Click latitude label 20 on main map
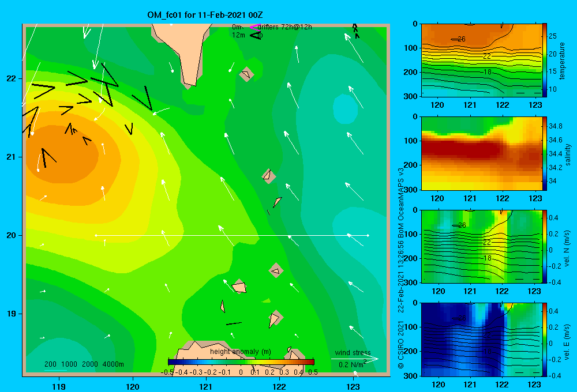Image resolution: width=577 pixels, height=392 pixels. 11,235
